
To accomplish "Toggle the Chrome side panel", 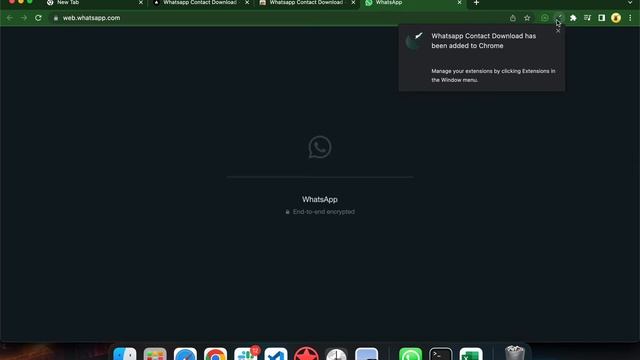I will [x=602, y=18].
